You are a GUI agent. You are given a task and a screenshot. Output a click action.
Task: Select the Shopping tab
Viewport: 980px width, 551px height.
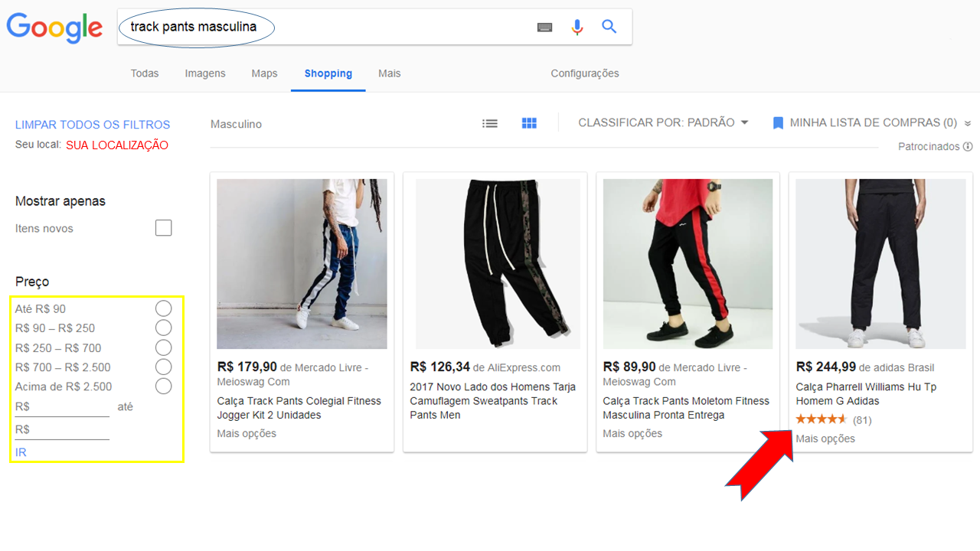(328, 73)
